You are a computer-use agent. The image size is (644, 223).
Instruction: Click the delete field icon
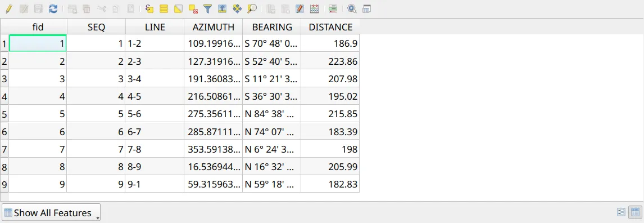coord(285,8)
